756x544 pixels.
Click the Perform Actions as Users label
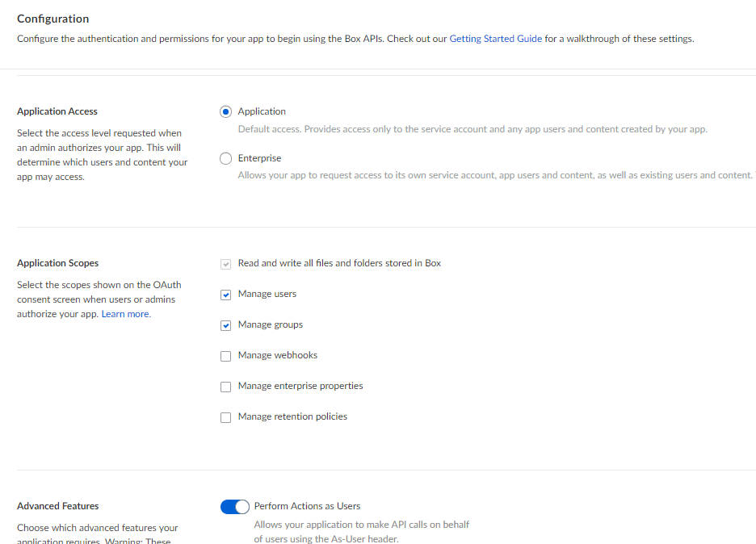click(307, 506)
